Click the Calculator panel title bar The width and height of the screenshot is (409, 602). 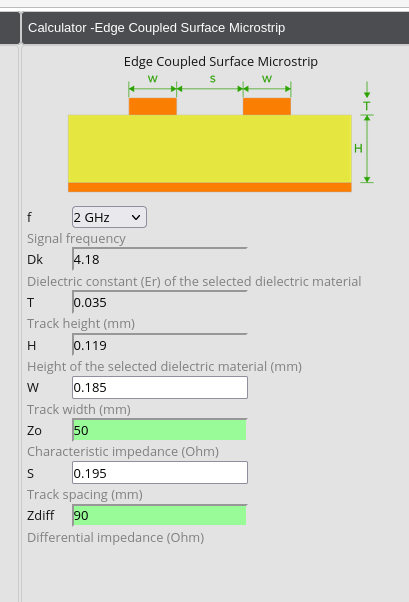(215, 28)
